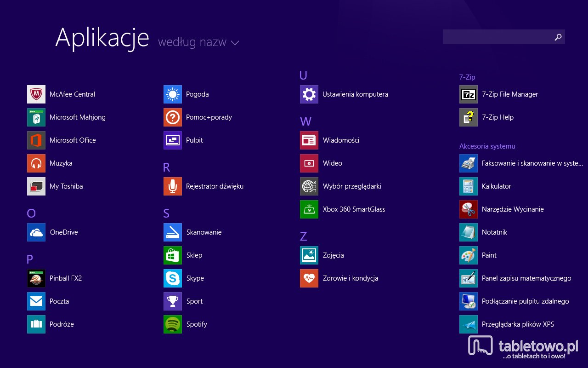Image resolution: width=588 pixels, height=368 pixels.
Task: Select the letter R group header
Action: 167,167
